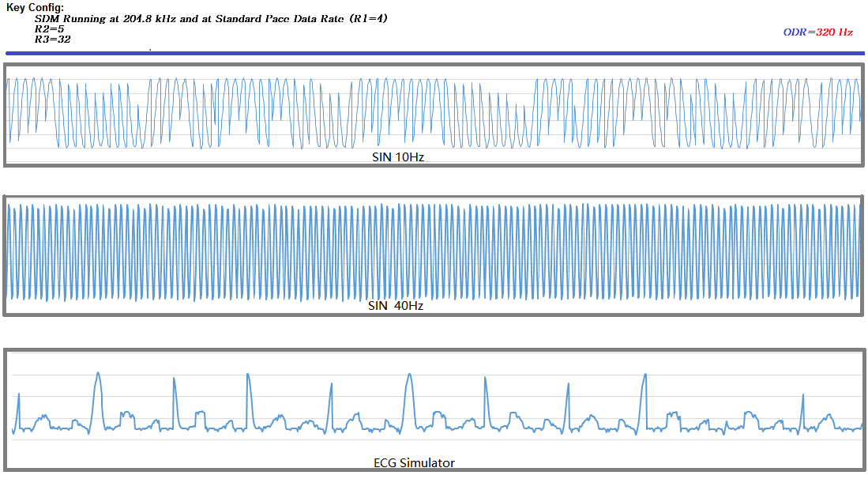Select the 'R3=32' configuration text
868x479 pixels.
(x=53, y=40)
